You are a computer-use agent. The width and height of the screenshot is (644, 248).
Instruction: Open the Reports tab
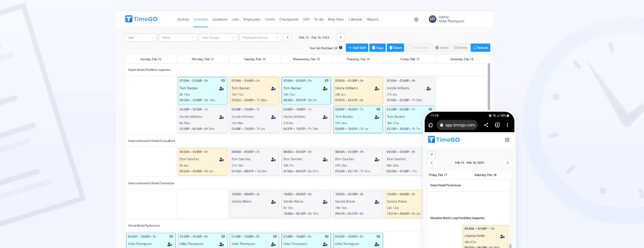click(x=373, y=19)
